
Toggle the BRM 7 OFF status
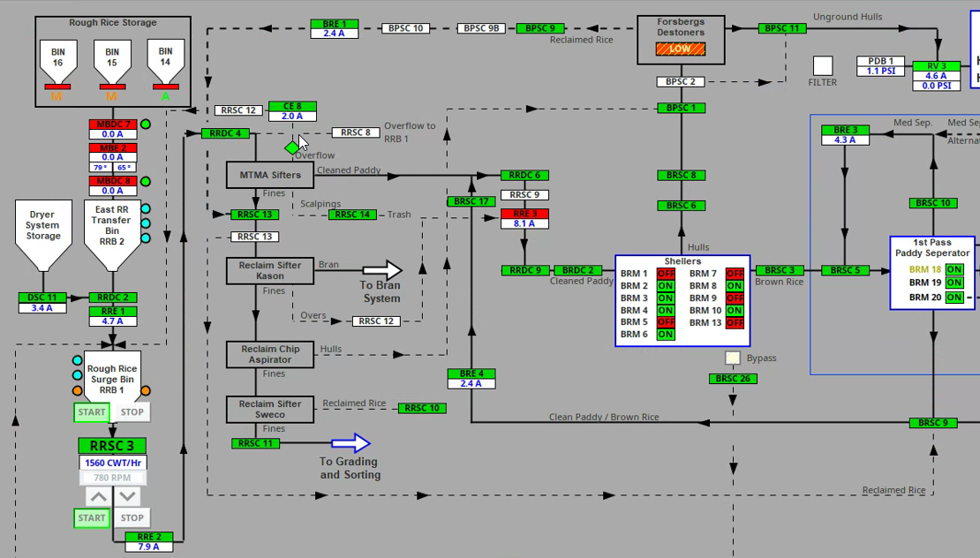[x=735, y=274]
